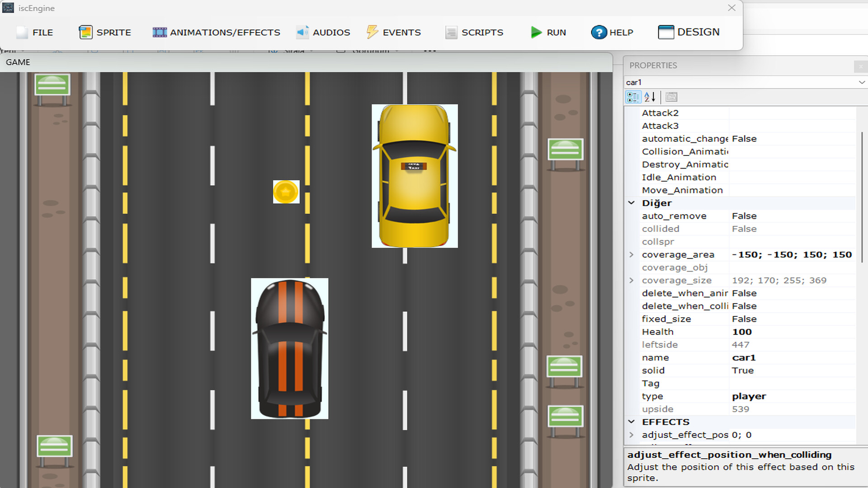This screenshot has height=488, width=868.
Task: Select the gold coin sprite
Action: tap(286, 192)
